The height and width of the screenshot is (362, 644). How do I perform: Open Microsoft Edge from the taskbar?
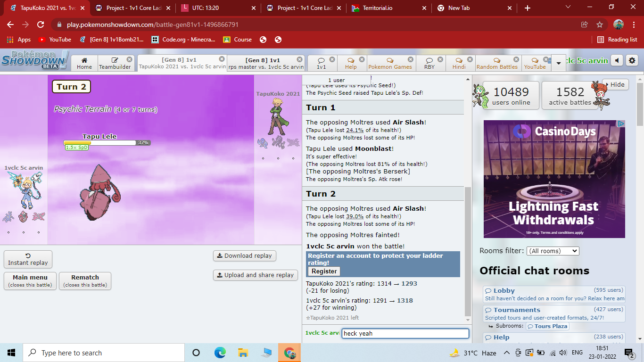pos(220,353)
